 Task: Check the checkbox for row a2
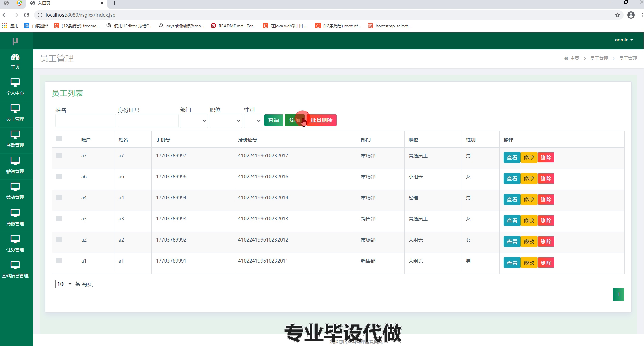pyautogui.click(x=59, y=239)
